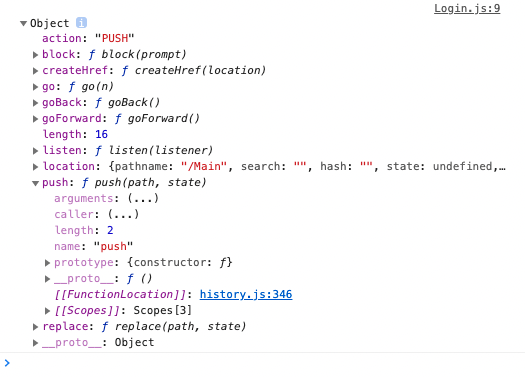Expand the replace function property

pyautogui.click(x=35, y=327)
